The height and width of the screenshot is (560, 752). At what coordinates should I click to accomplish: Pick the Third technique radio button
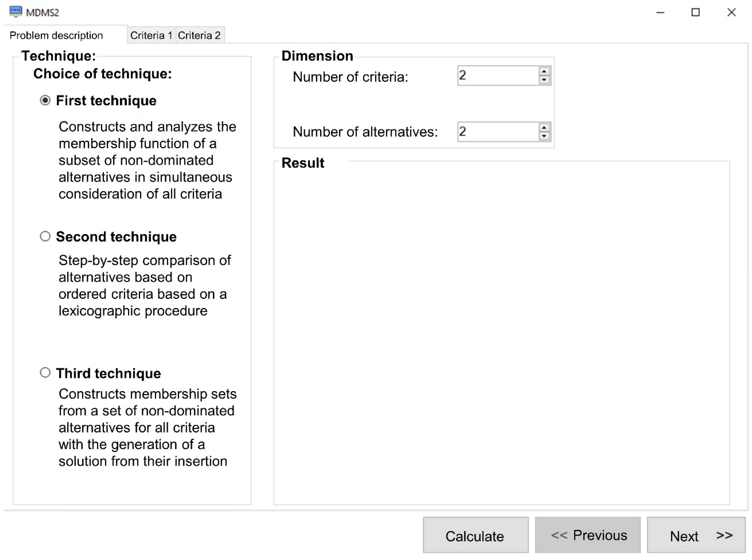click(x=45, y=373)
